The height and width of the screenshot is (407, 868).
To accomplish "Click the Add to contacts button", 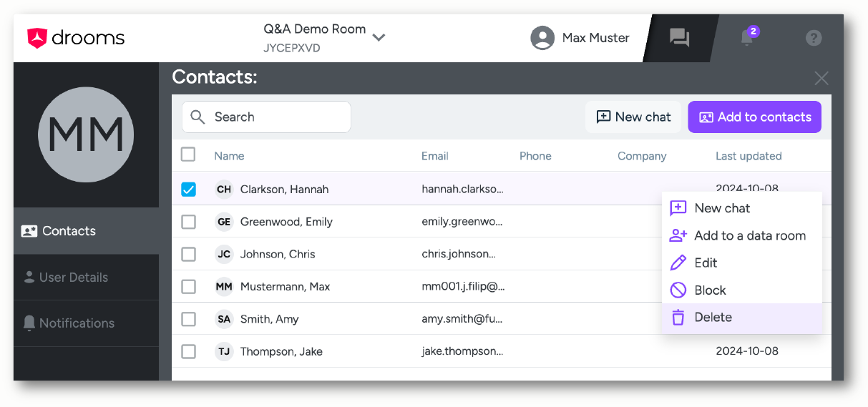I will point(755,117).
